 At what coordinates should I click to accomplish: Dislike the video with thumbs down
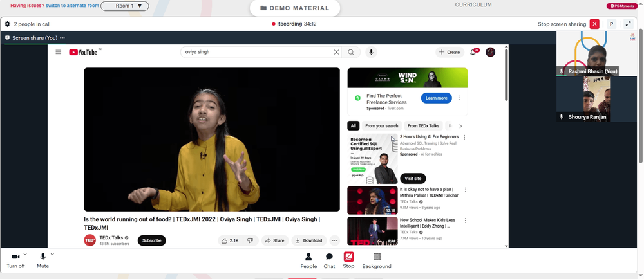click(x=251, y=240)
